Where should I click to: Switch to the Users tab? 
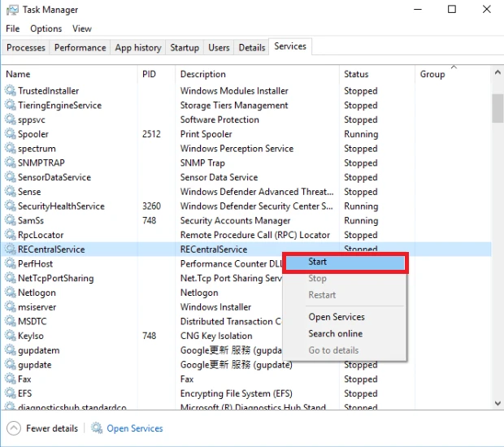tap(219, 48)
